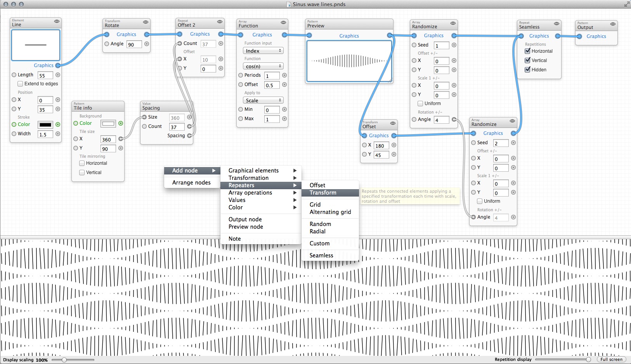Click eye icon on Offset transform node
This screenshot has width=631, height=364.
click(393, 123)
